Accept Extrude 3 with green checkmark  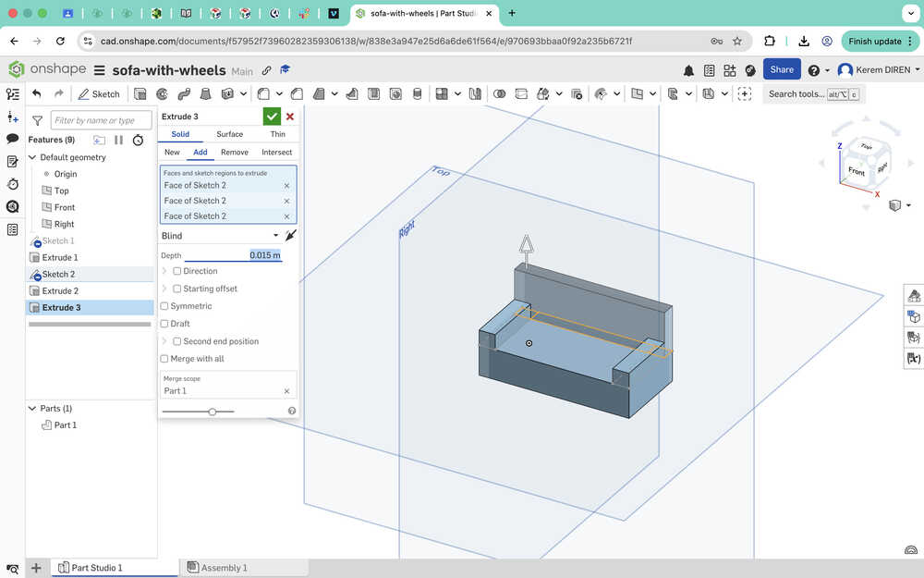[x=272, y=117]
